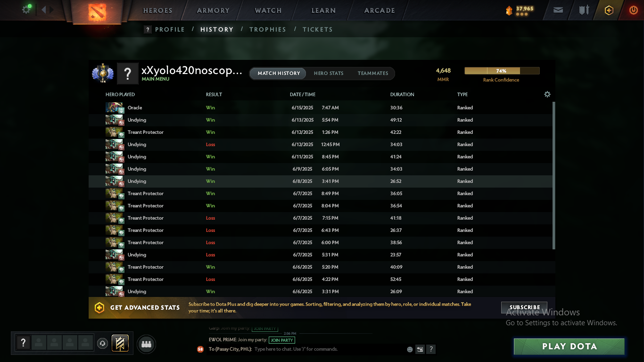Open the Undying loss lasting 23:57
The image size is (644, 362).
[321, 255]
